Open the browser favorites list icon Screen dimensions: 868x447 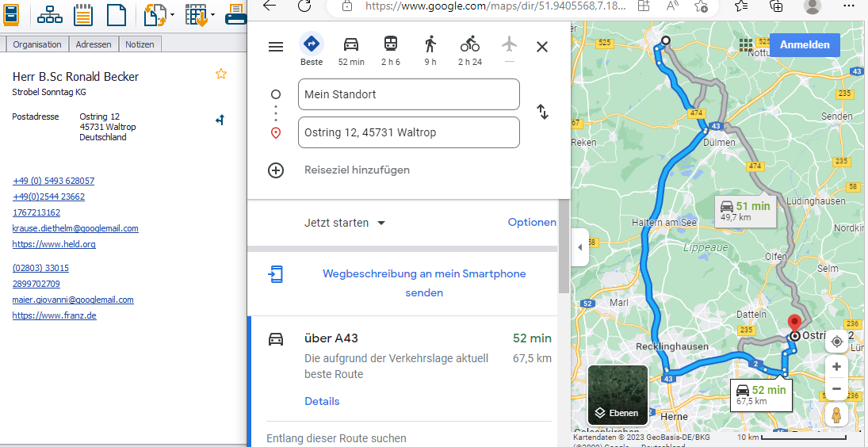click(742, 6)
